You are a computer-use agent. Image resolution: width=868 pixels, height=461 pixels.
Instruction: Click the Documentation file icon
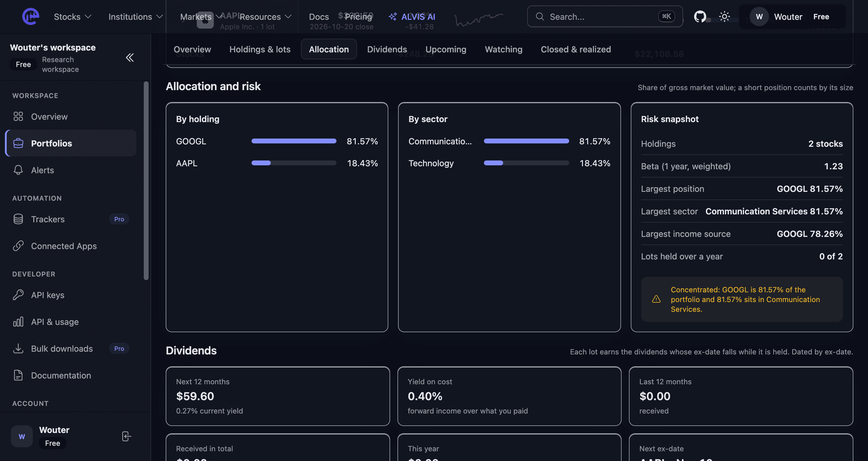point(18,375)
